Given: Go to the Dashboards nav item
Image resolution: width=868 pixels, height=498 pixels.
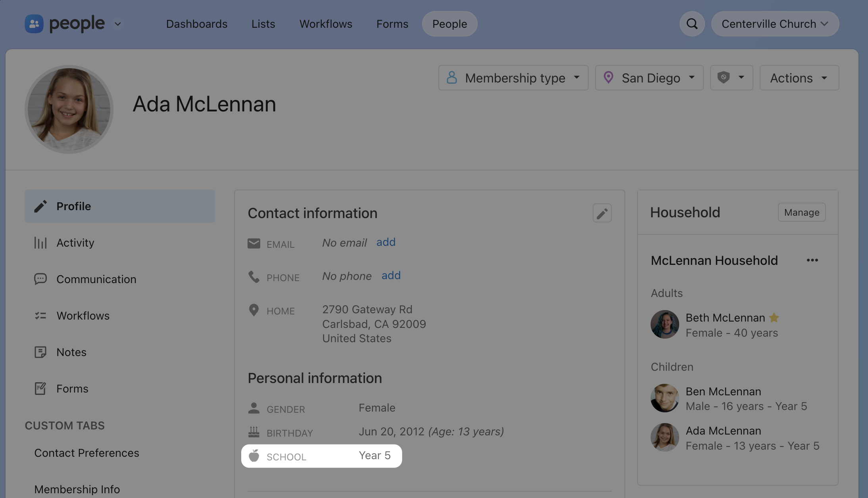Looking at the screenshot, I should click(197, 24).
